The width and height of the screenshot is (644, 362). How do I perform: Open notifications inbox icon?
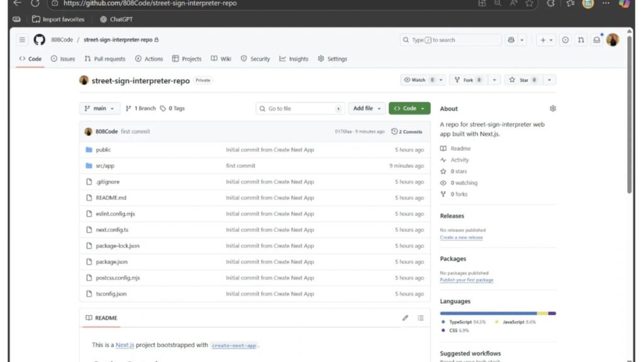597,40
